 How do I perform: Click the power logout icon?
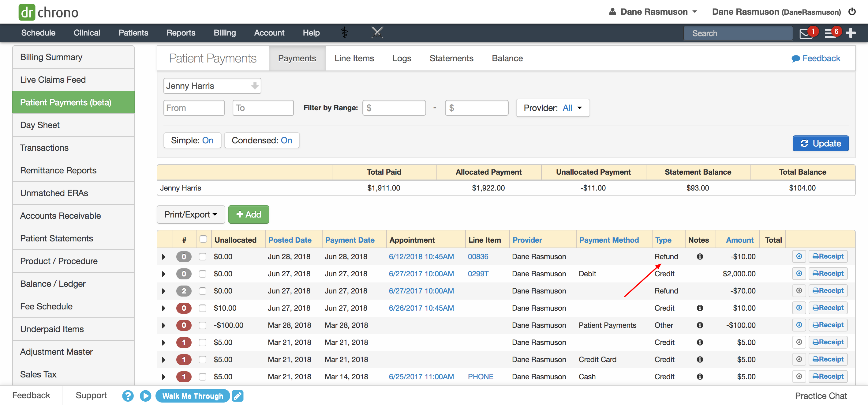(x=852, y=12)
